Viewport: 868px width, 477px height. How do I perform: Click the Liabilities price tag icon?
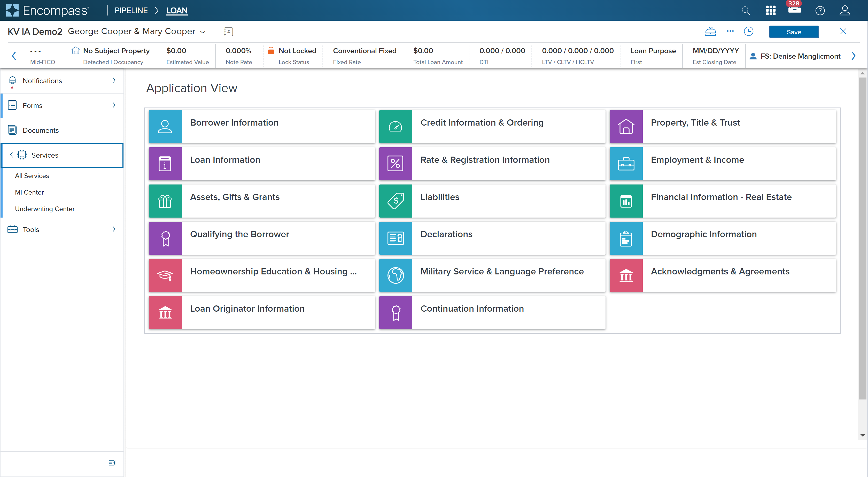click(396, 201)
